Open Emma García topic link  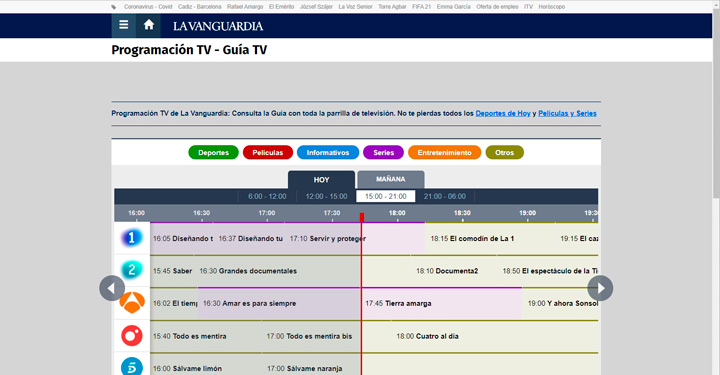coord(454,7)
